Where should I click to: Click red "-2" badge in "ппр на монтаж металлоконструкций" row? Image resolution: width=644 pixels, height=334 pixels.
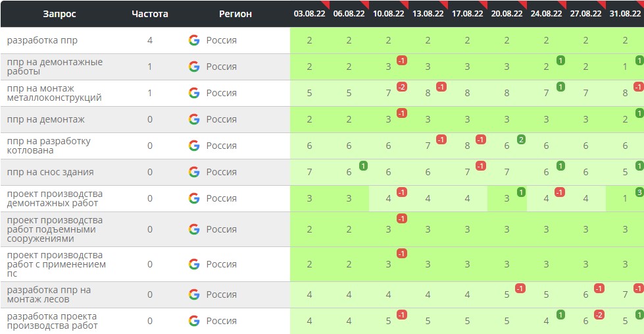tap(402, 87)
